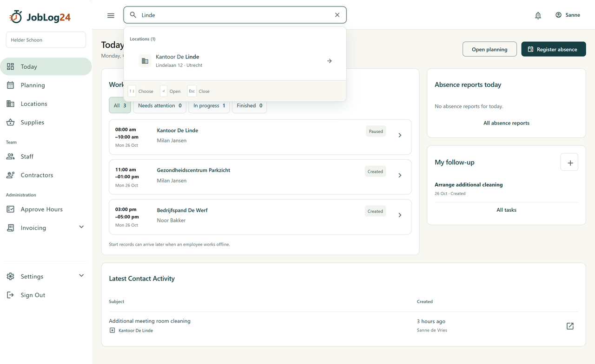Click the Planning calendar icon
Screen dimensions: 595x364
coord(10,85)
